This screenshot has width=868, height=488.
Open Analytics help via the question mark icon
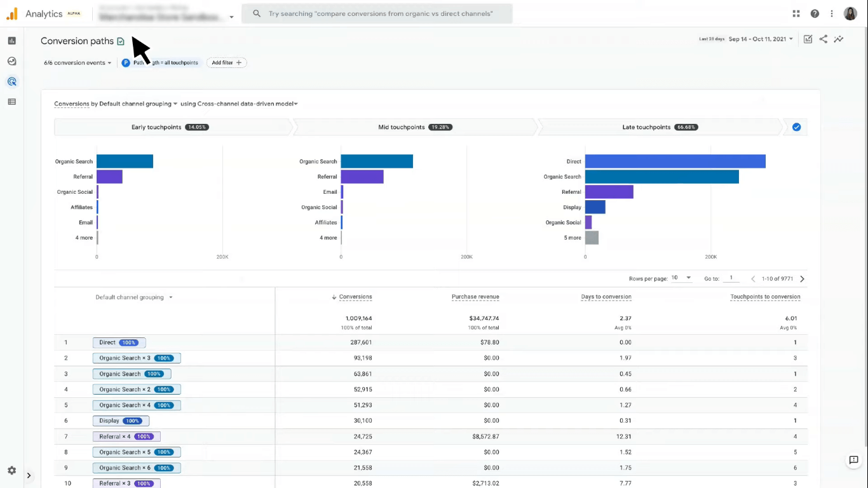pyautogui.click(x=815, y=13)
